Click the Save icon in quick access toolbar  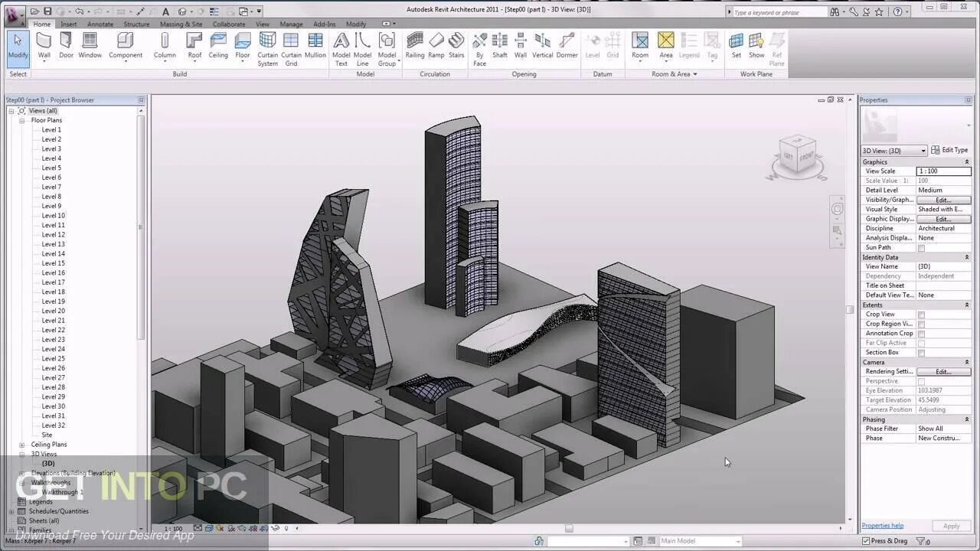click(x=47, y=11)
